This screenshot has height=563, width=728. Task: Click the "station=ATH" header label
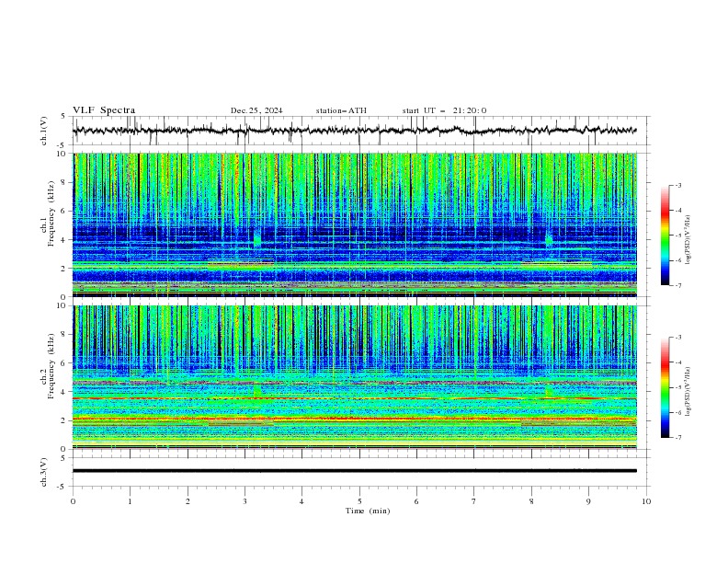341,110
